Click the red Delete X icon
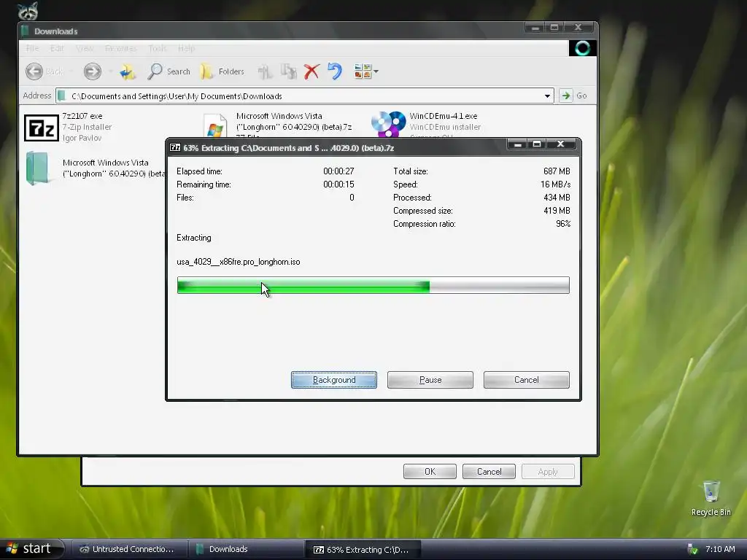Viewport: 747px width, 560px height. point(311,71)
